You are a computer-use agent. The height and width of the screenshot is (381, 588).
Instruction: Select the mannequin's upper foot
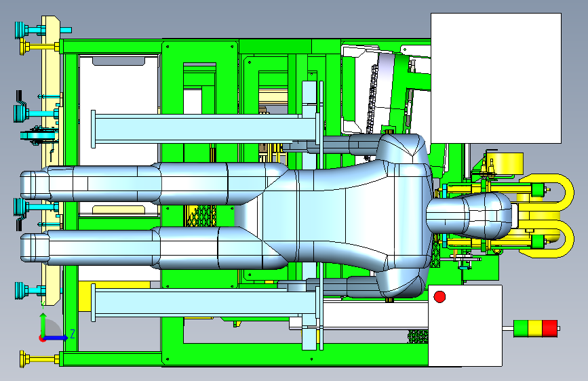pyautogui.click(x=35, y=185)
